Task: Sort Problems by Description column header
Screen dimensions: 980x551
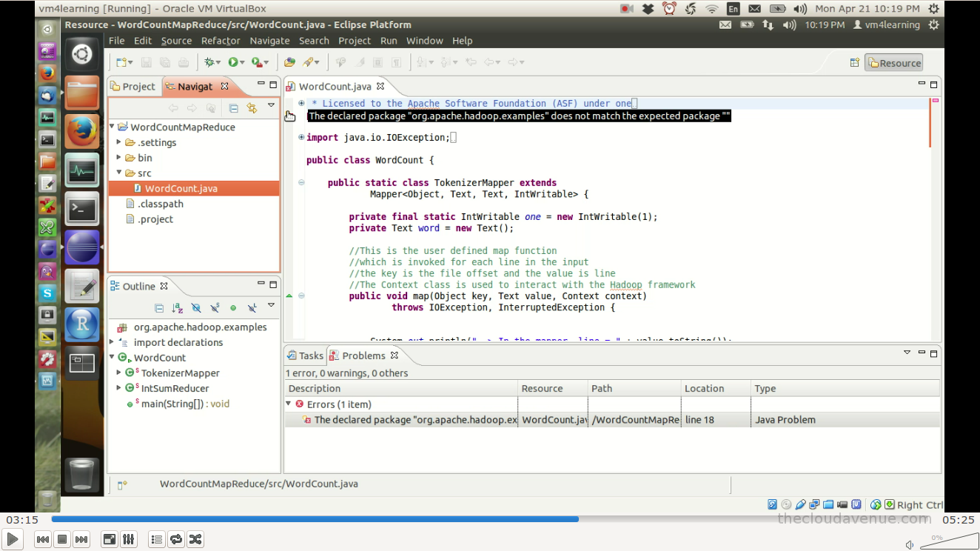Action: pos(401,388)
